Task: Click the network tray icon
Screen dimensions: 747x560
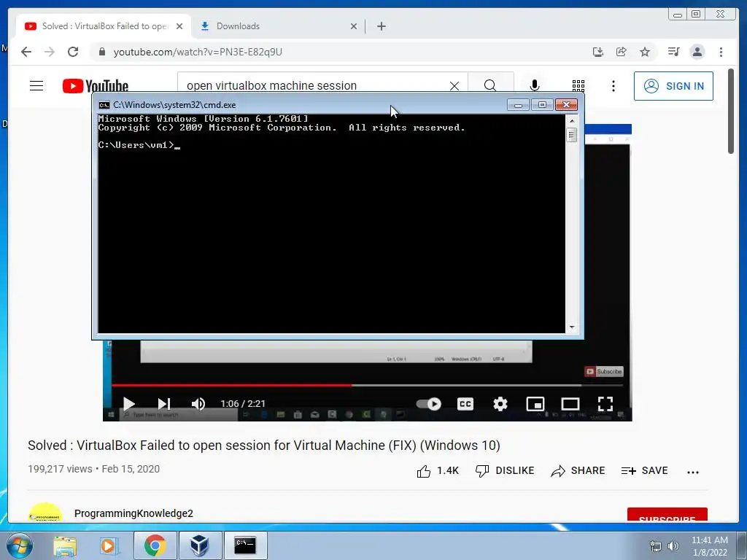Action: click(x=656, y=545)
